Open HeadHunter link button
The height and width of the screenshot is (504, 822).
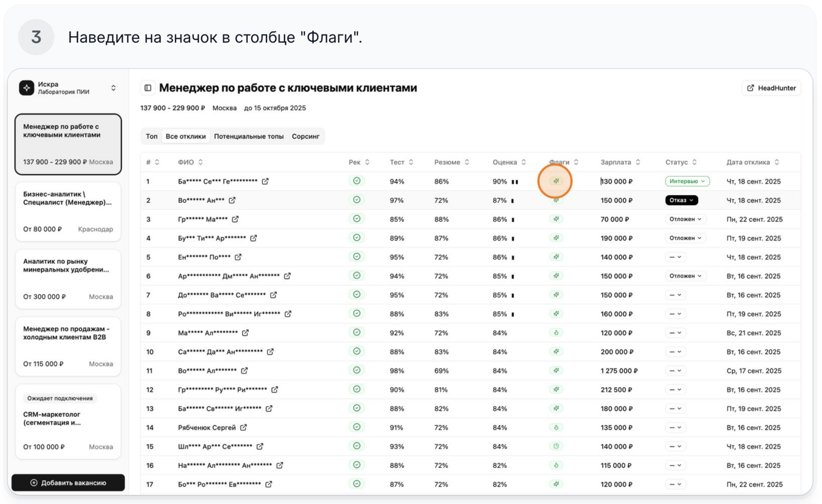point(771,88)
